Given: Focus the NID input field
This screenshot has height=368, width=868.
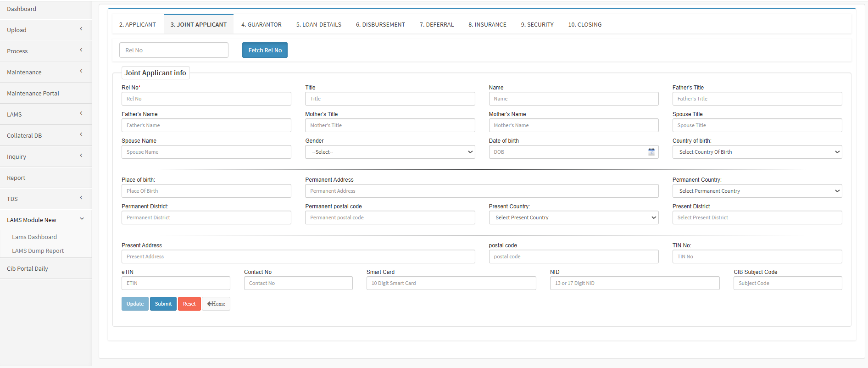Looking at the screenshot, I should pos(634,283).
